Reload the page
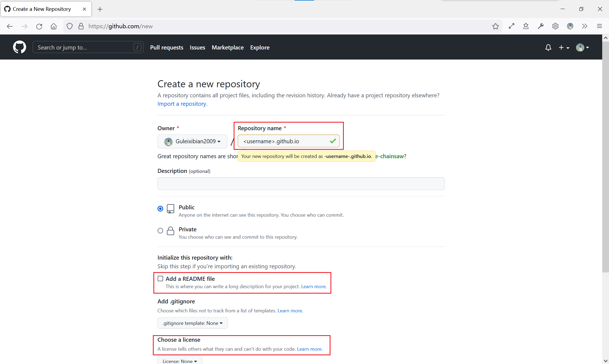This screenshot has height=364, width=609. pos(39,26)
